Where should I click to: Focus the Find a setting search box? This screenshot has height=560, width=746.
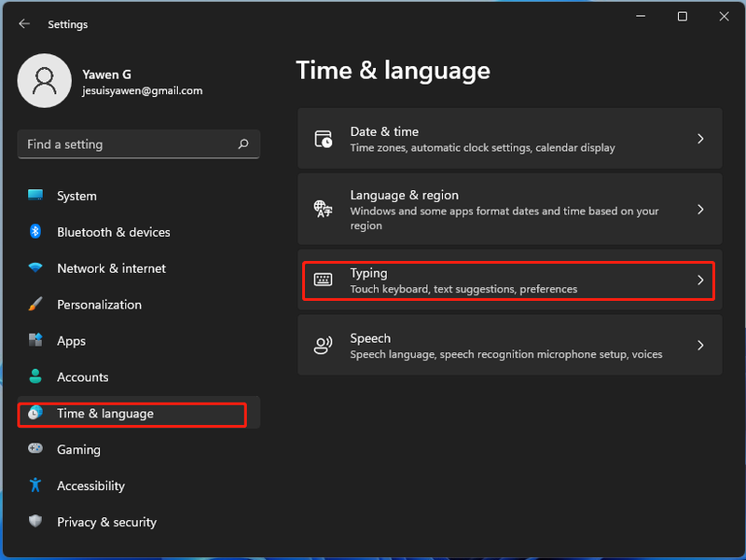pos(138,144)
